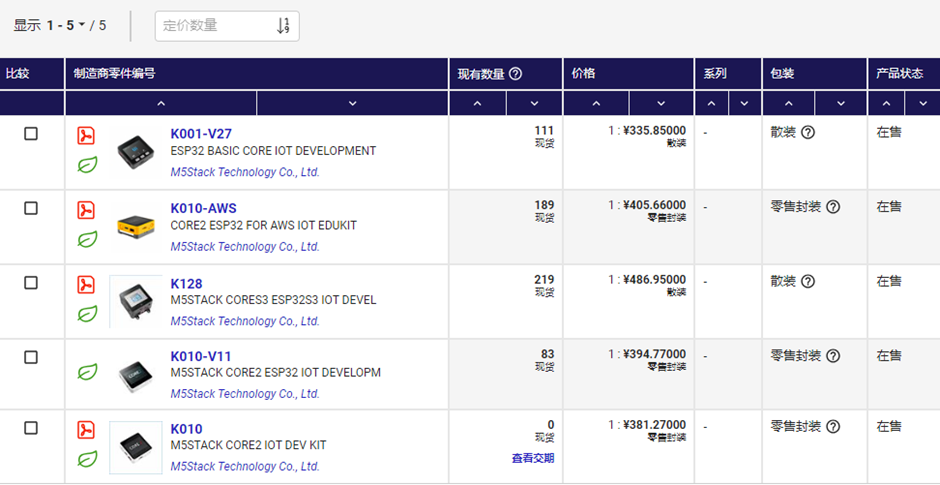
Task: Click the green leaf icon for K010-V11
Action: tap(87, 373)
